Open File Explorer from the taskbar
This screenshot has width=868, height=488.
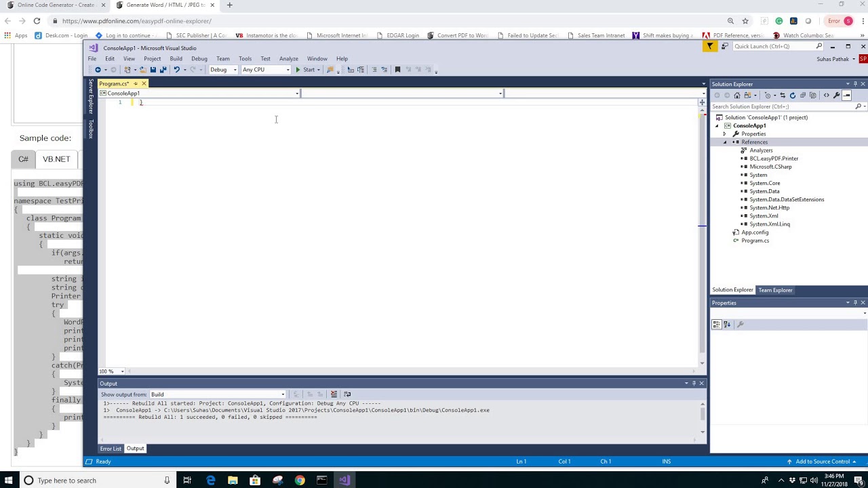pyautogui.click(x=233, y=481)
